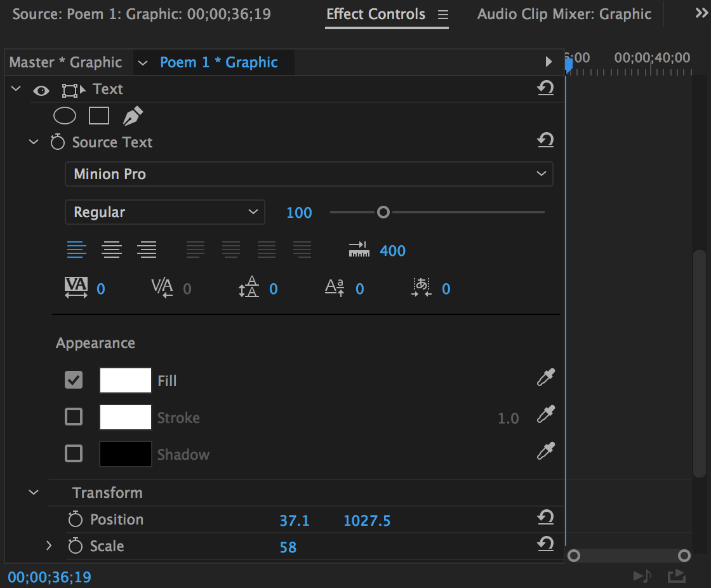Viewport: 711px width, 588px height.
Task: Click the timecode 00;00;36;19 at bottom
Action: (x=50, y=577)
